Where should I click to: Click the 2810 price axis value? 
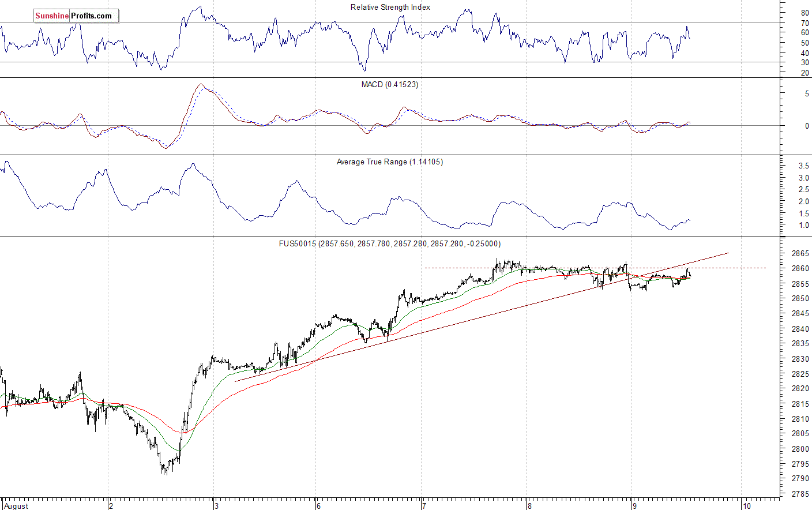tap(800, 419)
